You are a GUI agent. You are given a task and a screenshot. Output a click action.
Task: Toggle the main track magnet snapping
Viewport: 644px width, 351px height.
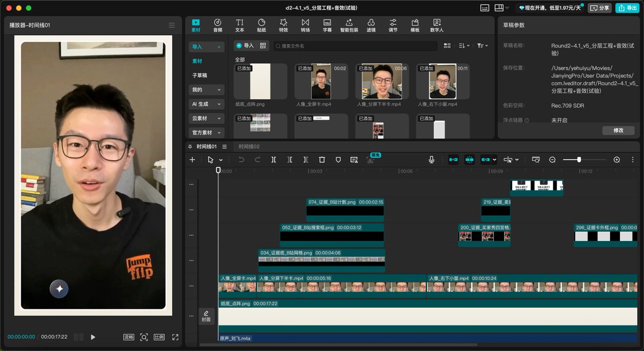point(453,159)
